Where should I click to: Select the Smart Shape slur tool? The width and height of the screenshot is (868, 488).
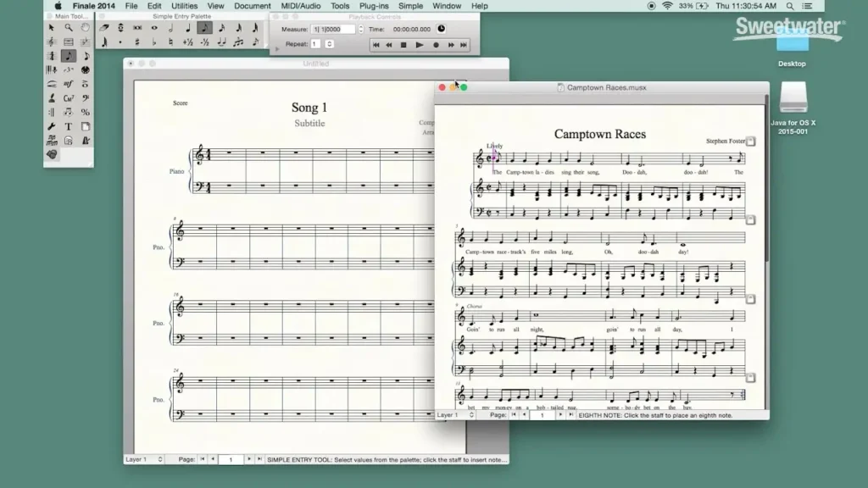pyautogui.click(x=52, y=84)
